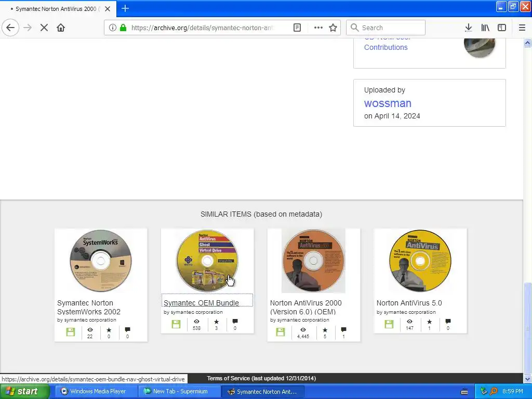Toggle reader view in address bar
The image size is (532, 399).
[x=297, y=28]
